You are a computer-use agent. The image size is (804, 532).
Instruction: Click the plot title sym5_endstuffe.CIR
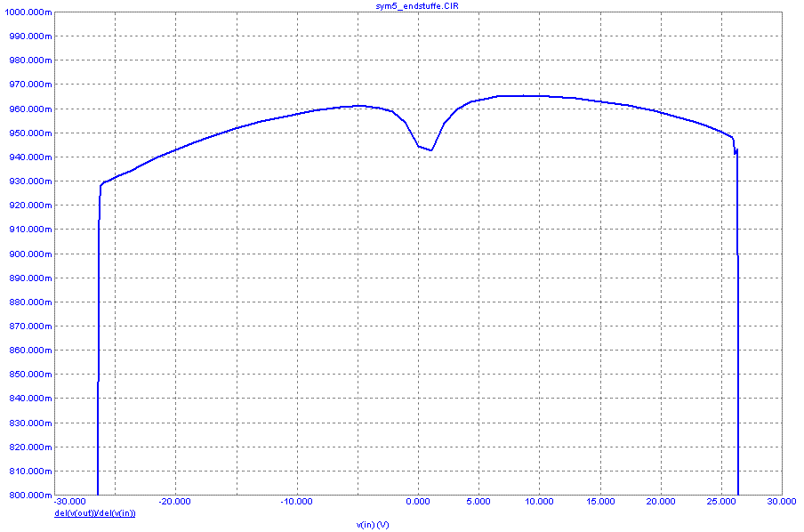tap(417, 6)
